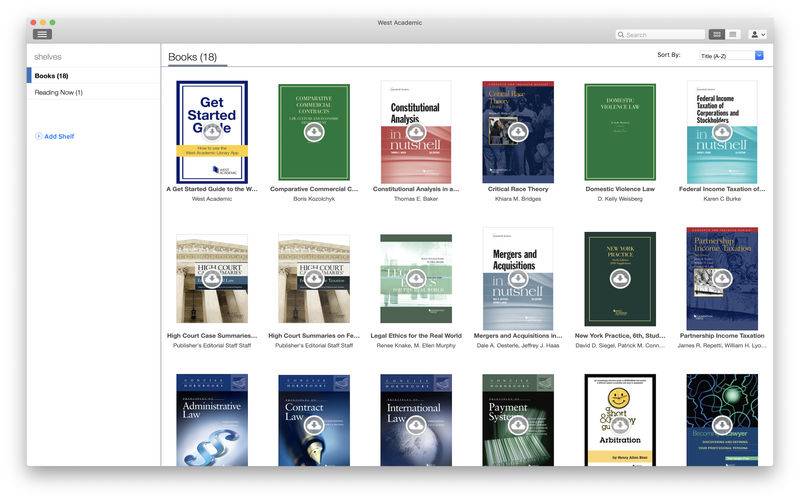
Task: Click the Domestic Violence Law title text
Action: 620,189
